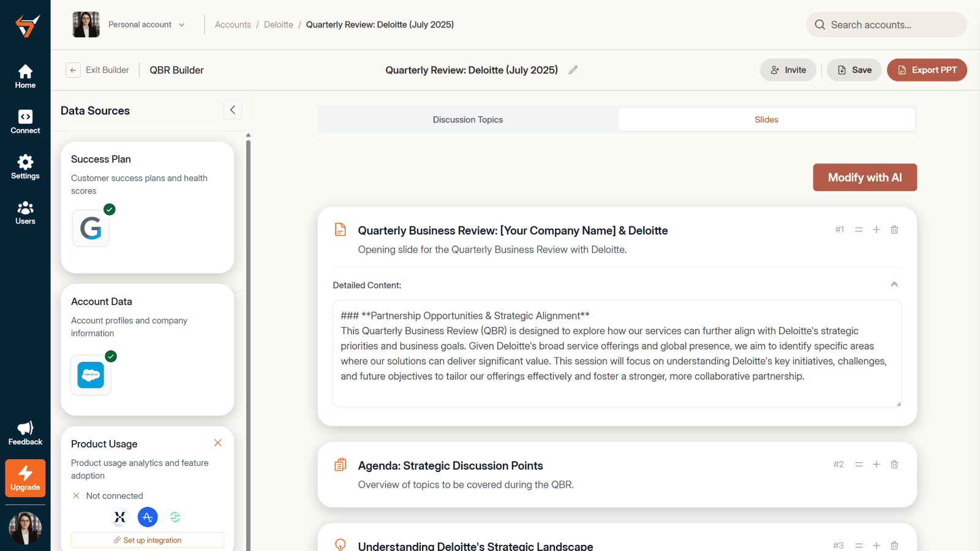
Task: Delete slide #2 with trash icon
Action: (x=894, y=465)
